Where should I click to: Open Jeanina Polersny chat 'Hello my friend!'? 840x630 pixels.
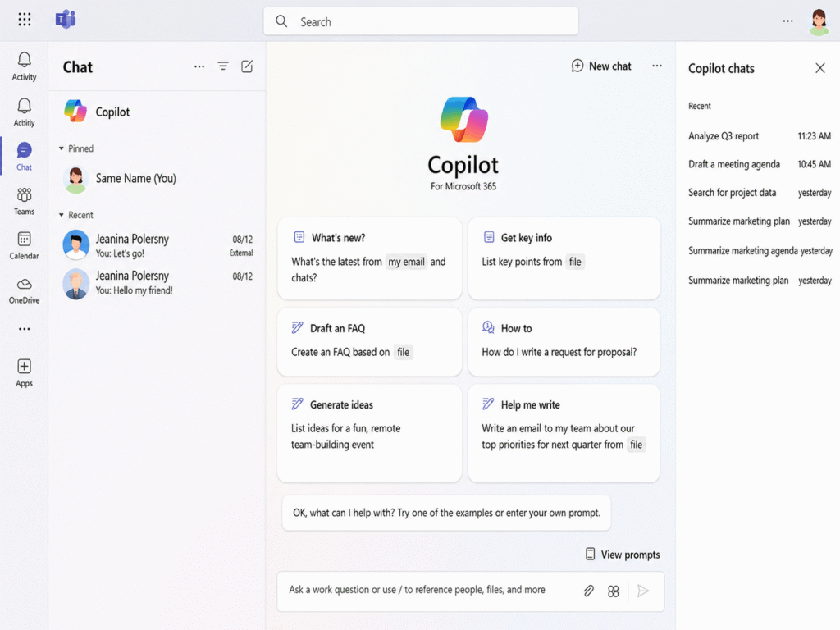click(x=157, y=283)
